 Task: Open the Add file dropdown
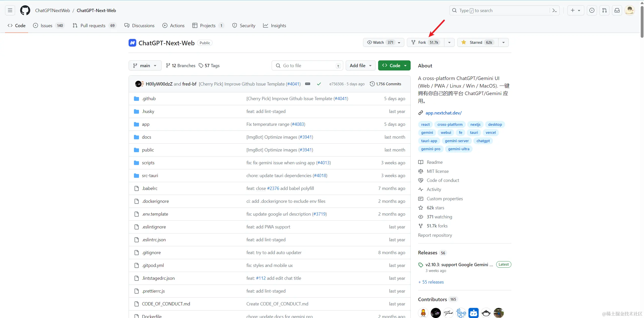(360, 65)
